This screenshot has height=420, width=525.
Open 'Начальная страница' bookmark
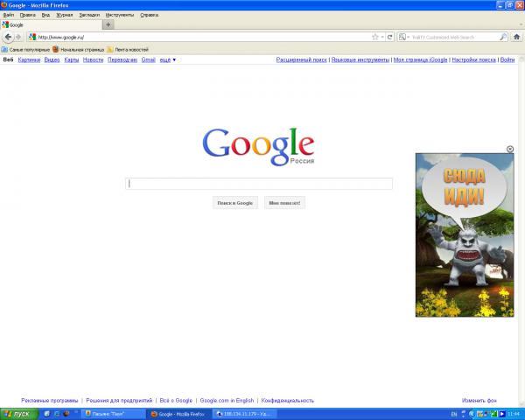pyautogui.click(x=79, y=50)
